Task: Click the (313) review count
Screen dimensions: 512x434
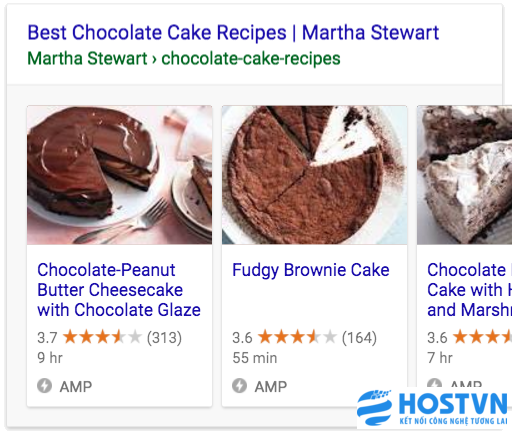Action: click(x=164, y=338)
